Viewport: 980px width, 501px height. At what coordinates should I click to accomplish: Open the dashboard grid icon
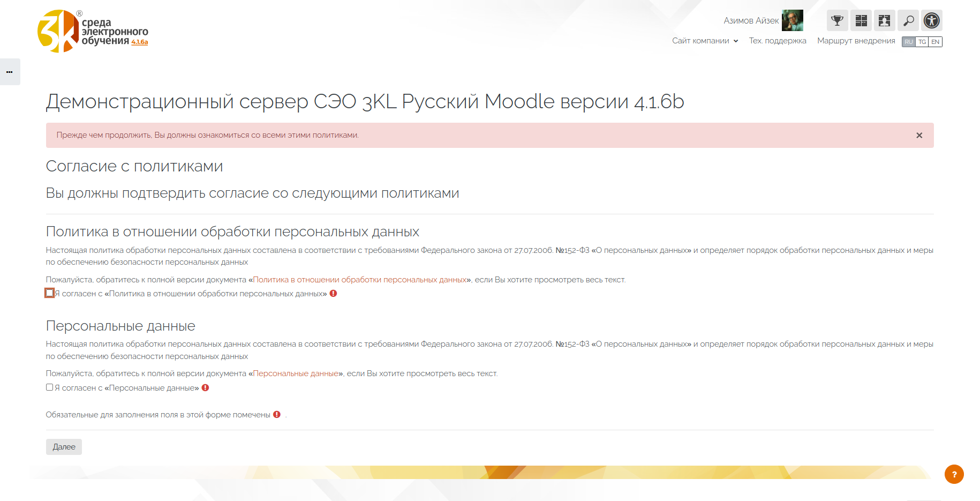pos(861,21)
